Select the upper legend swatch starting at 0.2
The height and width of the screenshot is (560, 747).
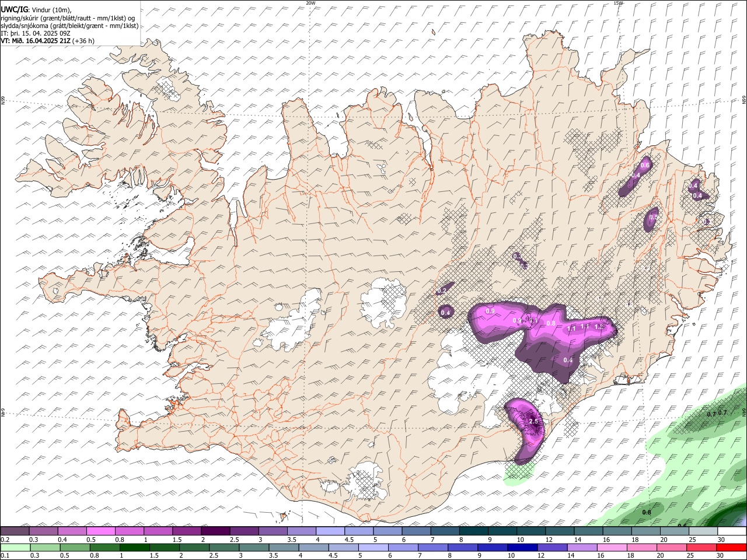tap(15, 531)
